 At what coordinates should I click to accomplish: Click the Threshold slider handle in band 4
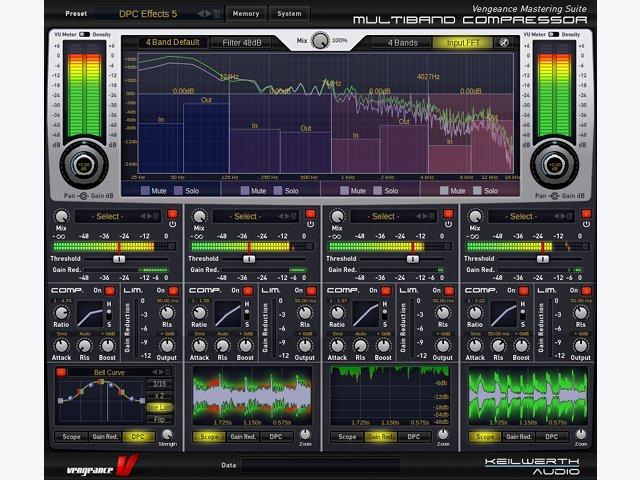[x=542, y=259]
